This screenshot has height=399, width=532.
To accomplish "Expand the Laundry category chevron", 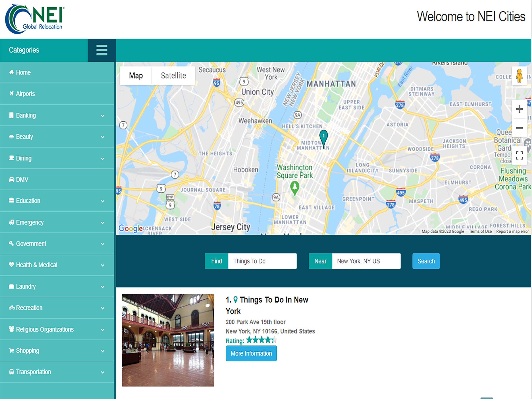I will point(103,287).
